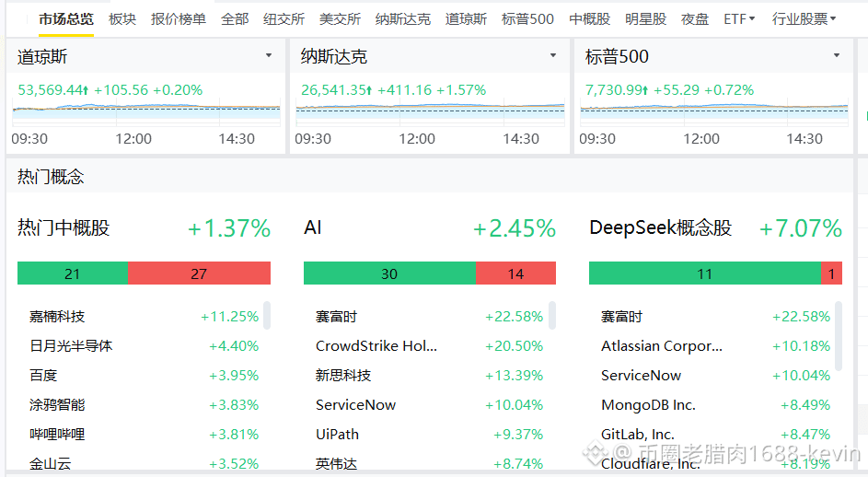
Task: Click the 标普500 intraday chart
Action: 714,113
